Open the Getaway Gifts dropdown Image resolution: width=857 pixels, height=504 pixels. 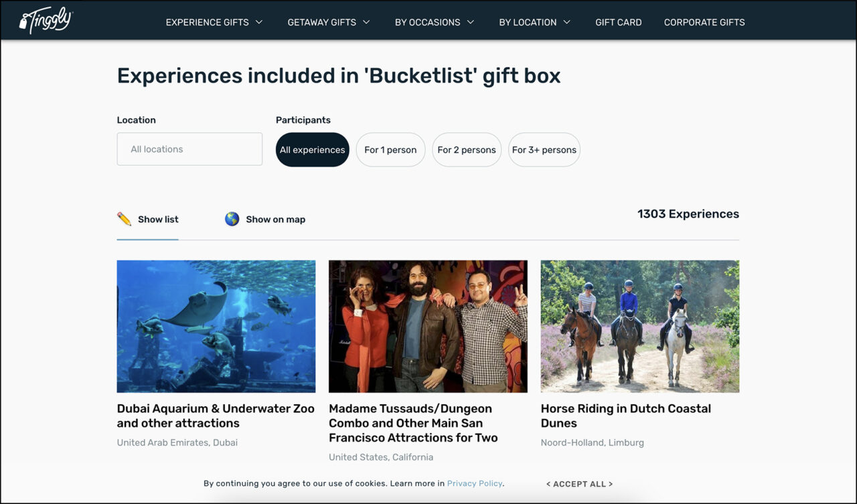[x=328, y=21]
